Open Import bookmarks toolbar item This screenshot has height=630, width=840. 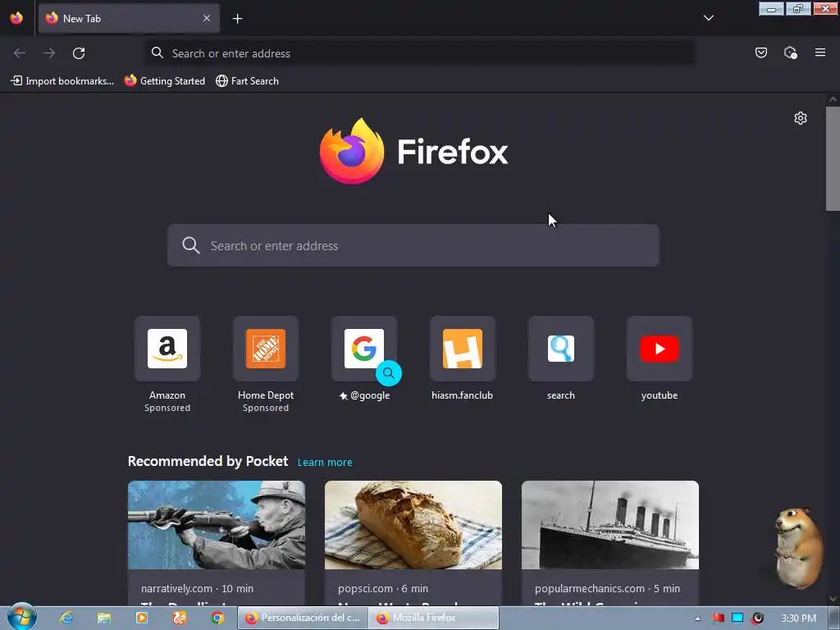(62, 81)
